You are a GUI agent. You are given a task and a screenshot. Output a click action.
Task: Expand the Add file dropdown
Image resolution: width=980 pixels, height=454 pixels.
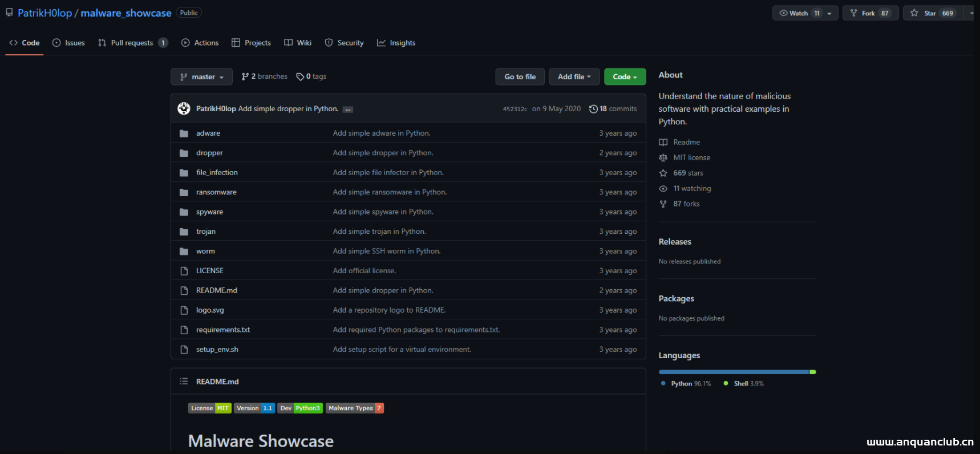pyautogui.click(x=574, y=77)
